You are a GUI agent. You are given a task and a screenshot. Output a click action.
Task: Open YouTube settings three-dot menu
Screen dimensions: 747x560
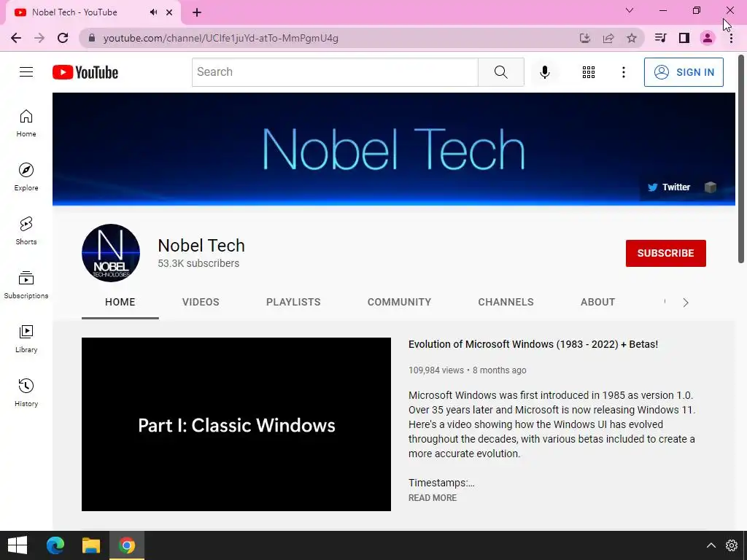(x=623, y=72)
